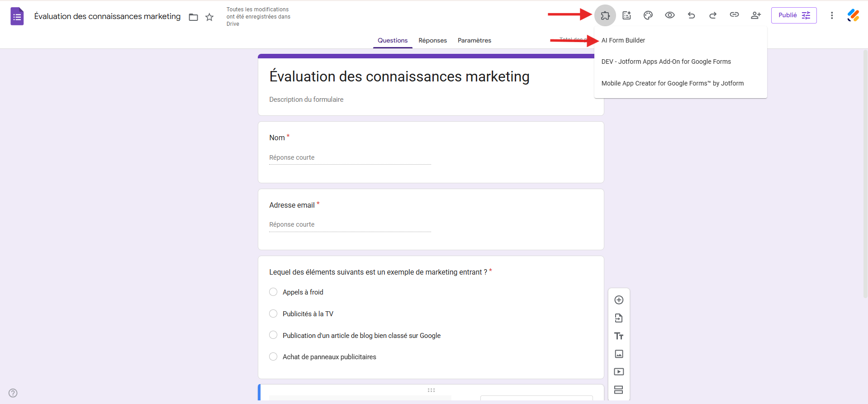The image size is (868, 404).
Task: Add collaborators icon
Action: 756,15
